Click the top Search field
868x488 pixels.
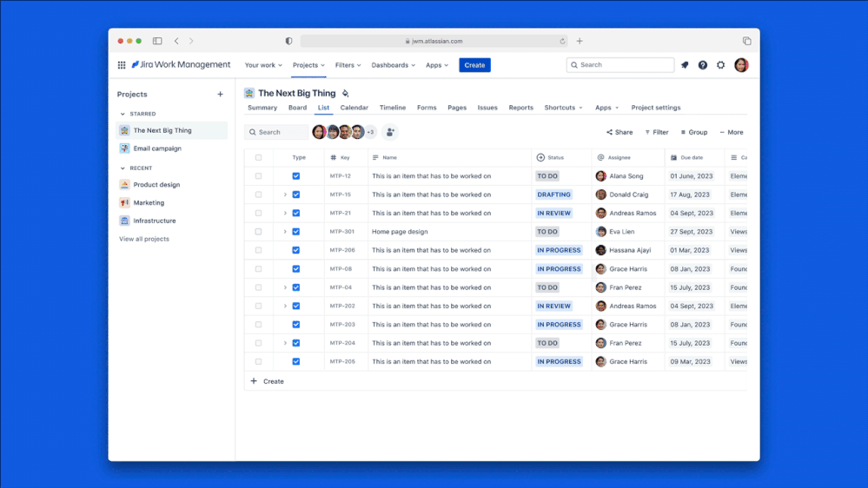pos(620,65)
